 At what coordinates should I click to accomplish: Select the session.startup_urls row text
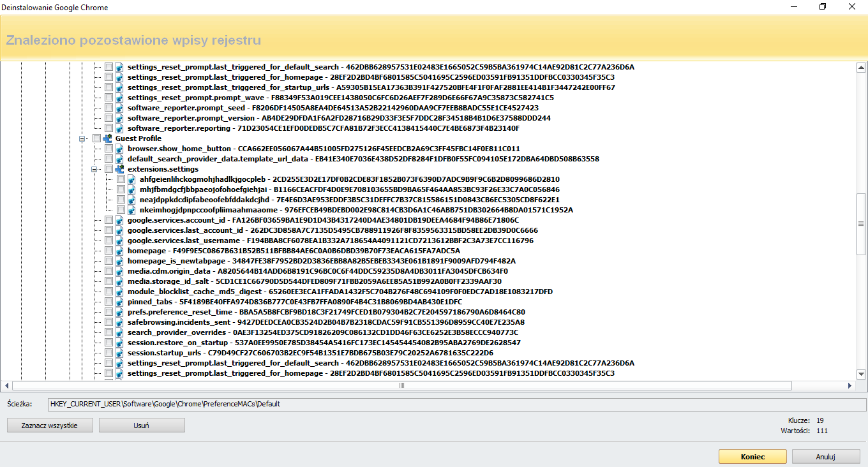click(x=310, y=353)
